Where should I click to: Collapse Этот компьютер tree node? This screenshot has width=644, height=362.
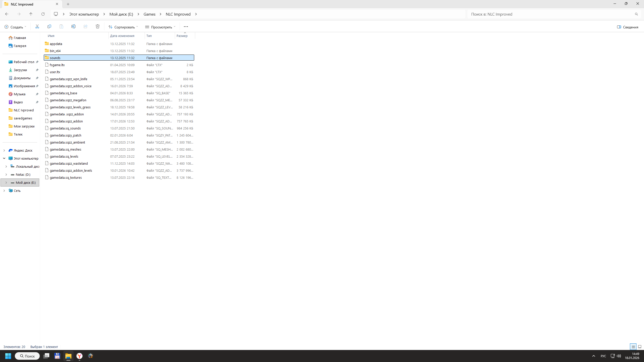(x=4, y=158)
